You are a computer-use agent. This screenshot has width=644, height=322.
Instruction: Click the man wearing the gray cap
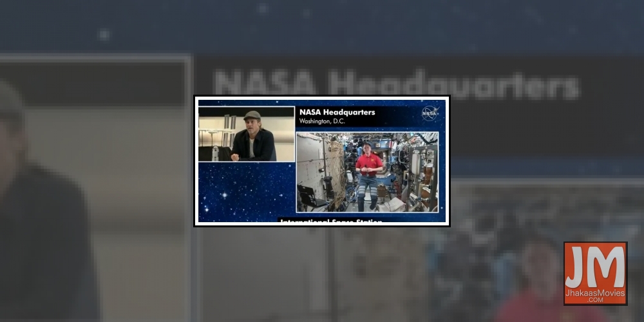(x=252, y=137)
